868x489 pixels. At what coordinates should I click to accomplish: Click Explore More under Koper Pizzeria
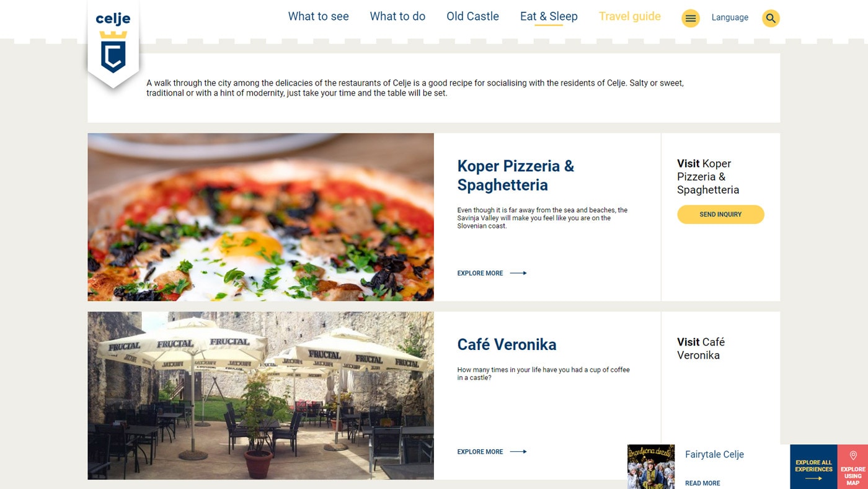point(480,273)
